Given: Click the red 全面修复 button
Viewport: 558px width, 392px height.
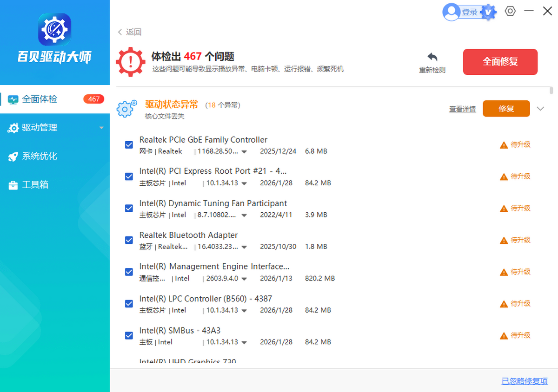Looking at the screenshot, I should point(500,61).
